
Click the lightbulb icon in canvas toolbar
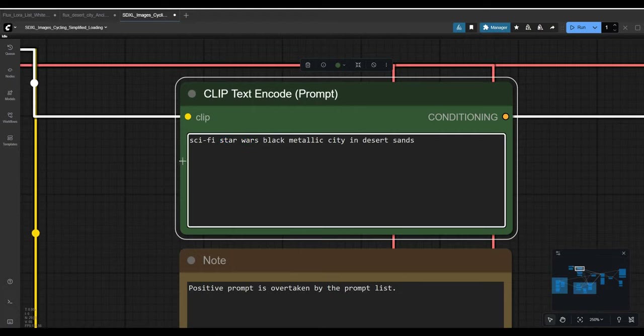(x=619, y=319)
